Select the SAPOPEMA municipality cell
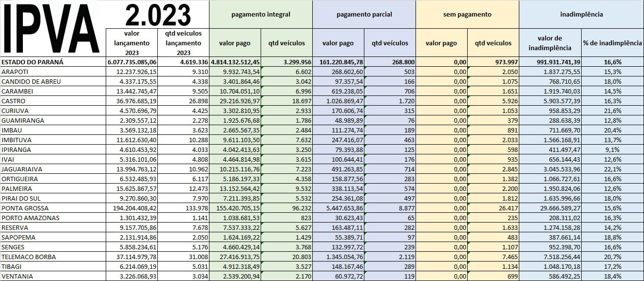The image size is (644, 281). pyautogui.click(x=54, y=237)
